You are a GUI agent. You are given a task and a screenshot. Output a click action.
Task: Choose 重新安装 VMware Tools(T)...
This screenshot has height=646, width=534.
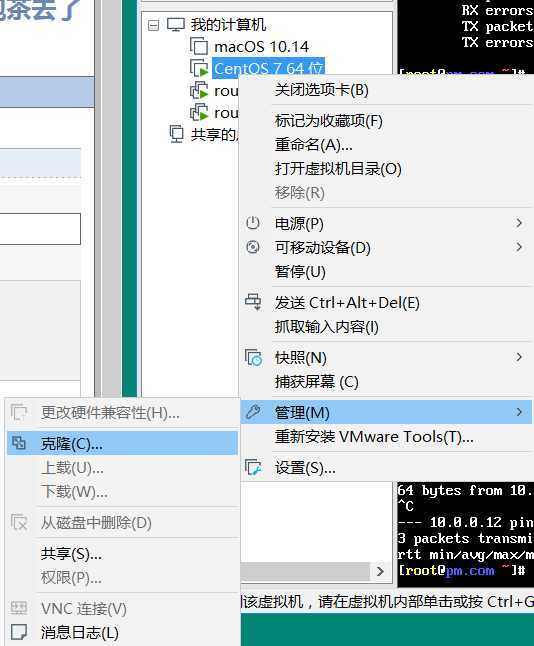click(x=374, y=436)
